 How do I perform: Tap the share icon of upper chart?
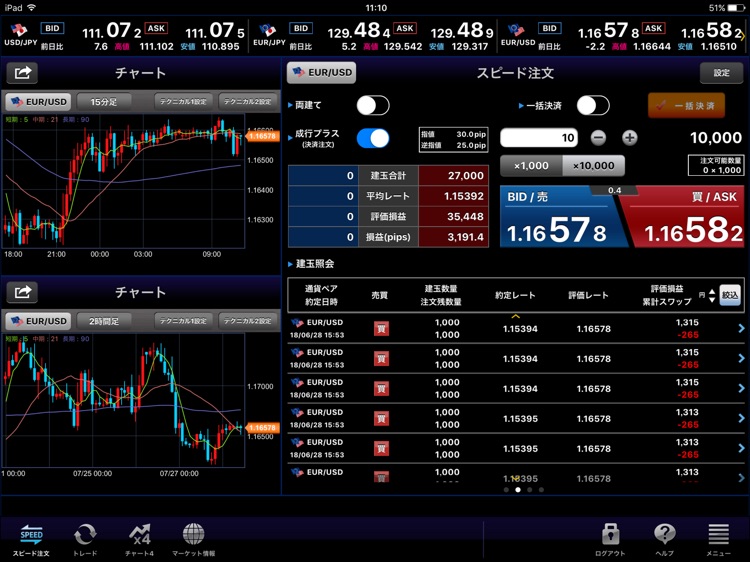pyautogui.click(x=22, y=73)
